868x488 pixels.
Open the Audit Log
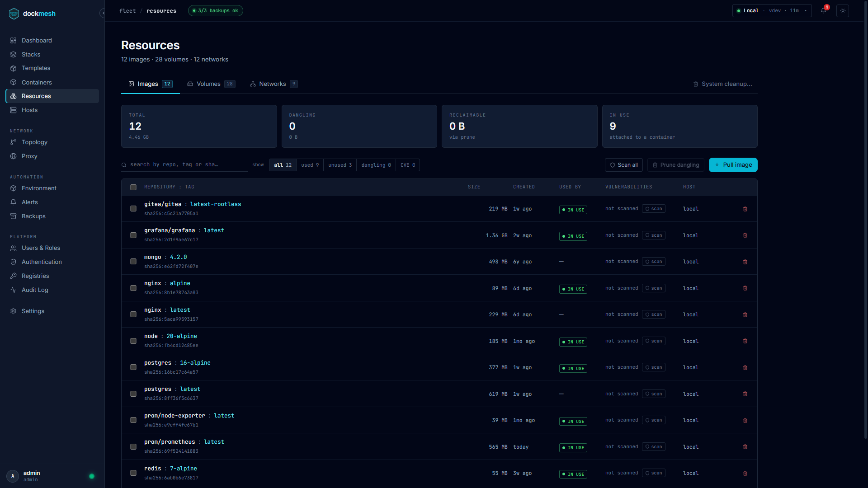(52, 290)
